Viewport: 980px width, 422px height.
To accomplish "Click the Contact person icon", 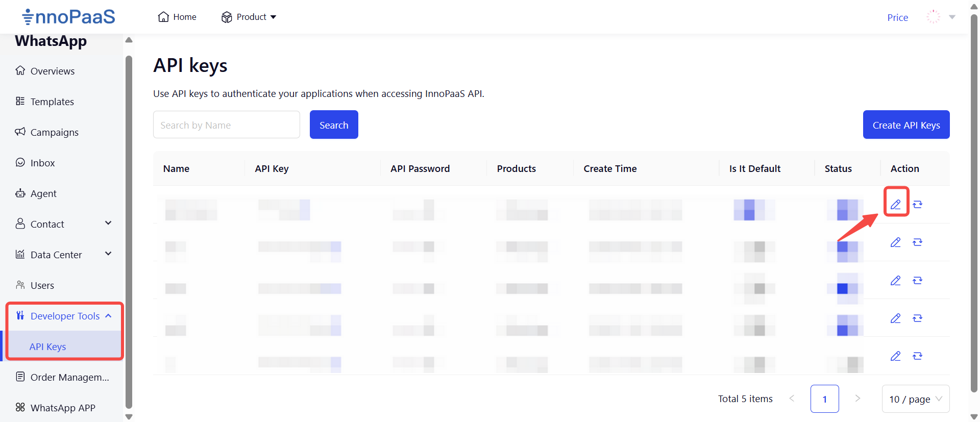I will [20, 224].
